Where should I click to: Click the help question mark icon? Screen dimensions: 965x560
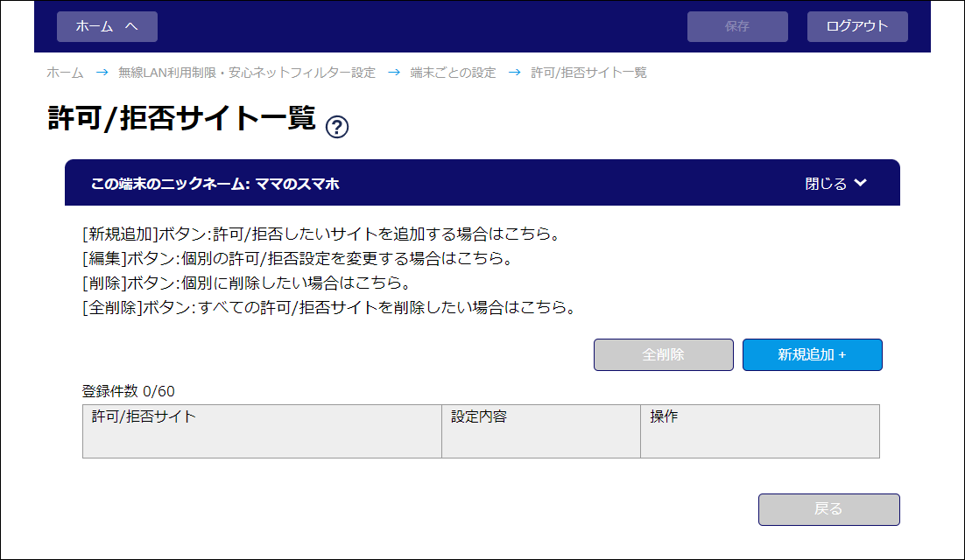(x=337, y=127)
